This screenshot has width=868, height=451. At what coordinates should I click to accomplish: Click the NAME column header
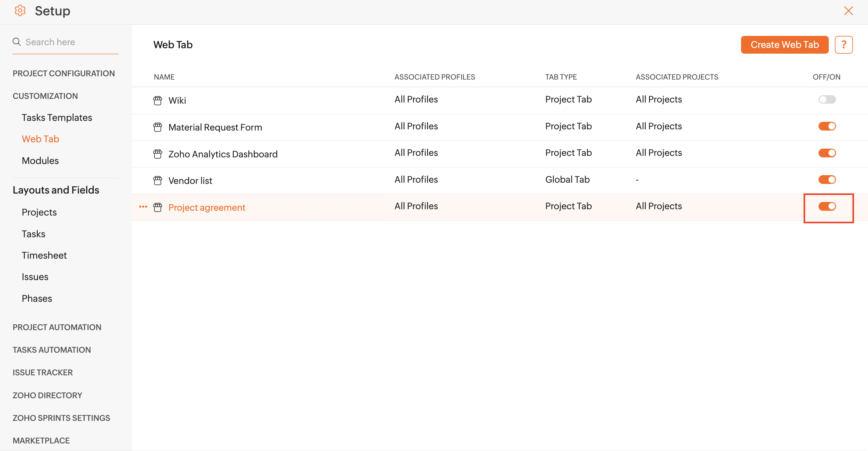coord(164,77)
